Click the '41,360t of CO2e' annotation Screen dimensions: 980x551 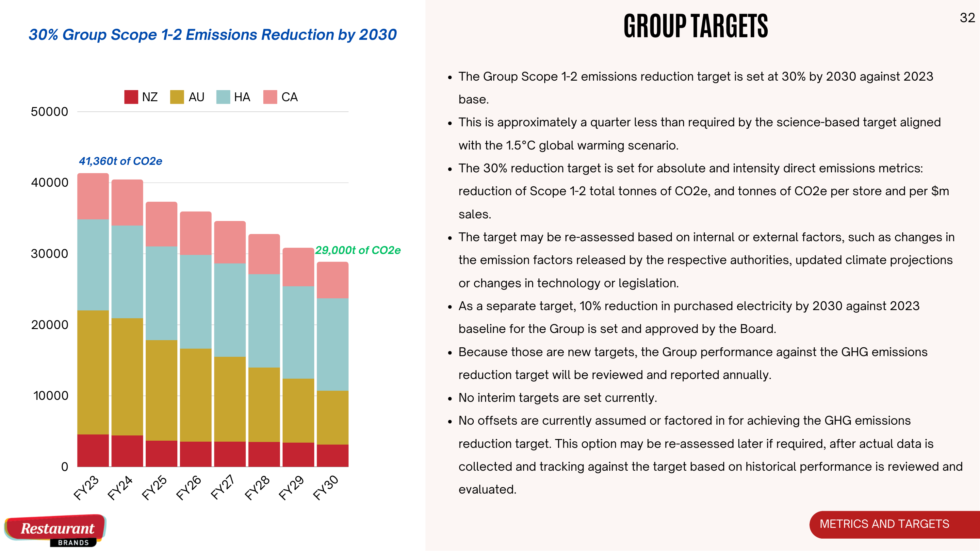120,161
